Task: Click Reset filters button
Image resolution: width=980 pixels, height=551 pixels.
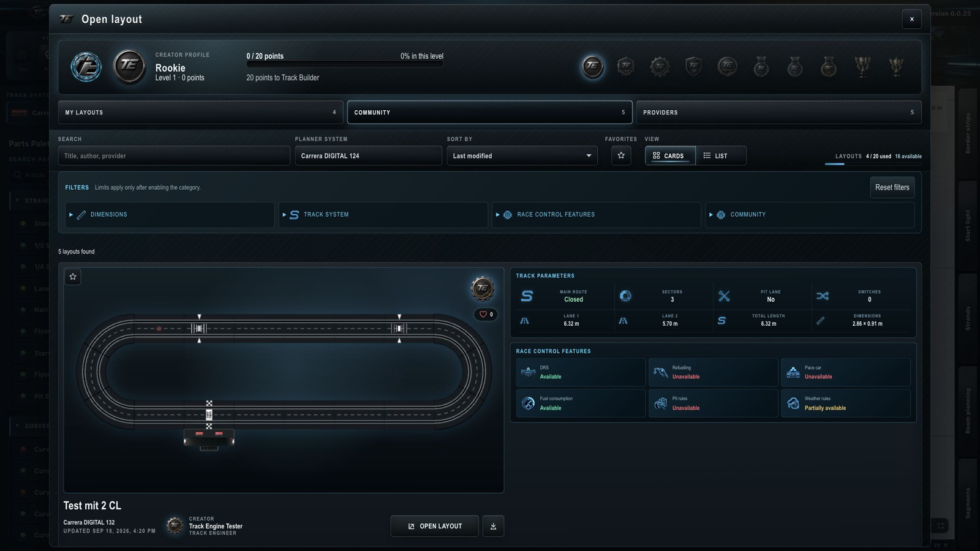Action: 892,187
